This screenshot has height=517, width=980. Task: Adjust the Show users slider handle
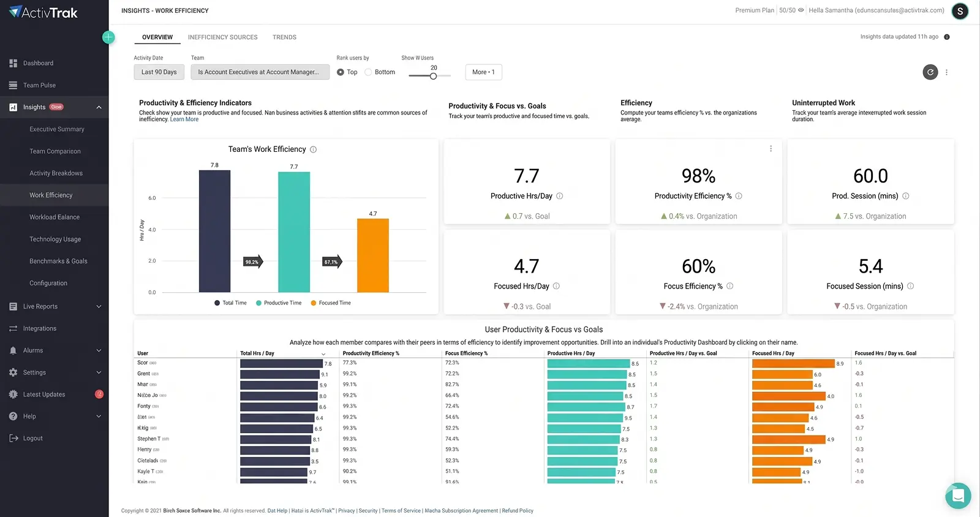pyautogui.click(x=433, y=76)
